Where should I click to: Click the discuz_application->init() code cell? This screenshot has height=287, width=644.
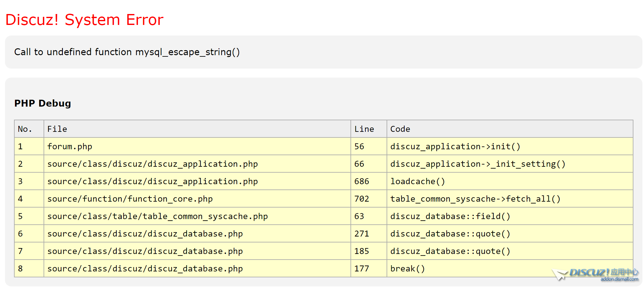pos(455,146)
